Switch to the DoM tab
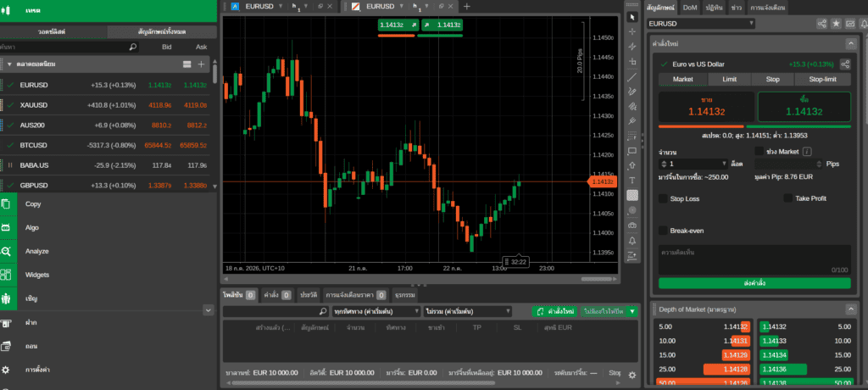This screenshot has height=390, width=868. tap(690, 8)
